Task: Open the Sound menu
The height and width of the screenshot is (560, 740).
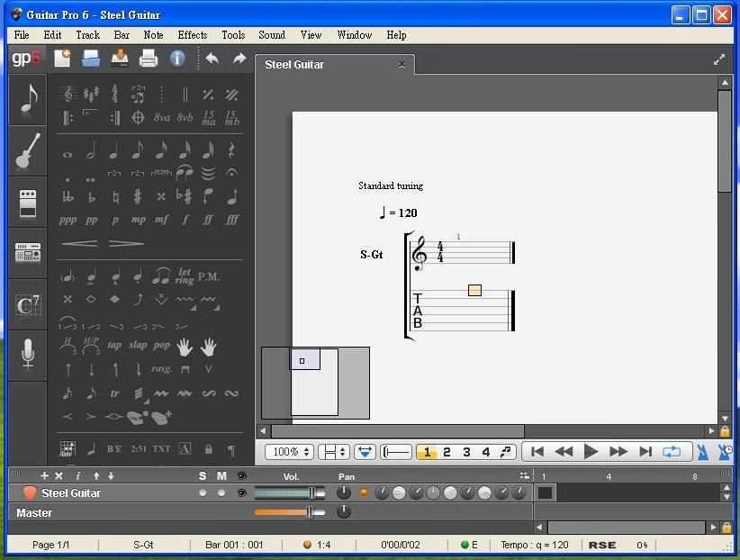Action: click(272, 35)
